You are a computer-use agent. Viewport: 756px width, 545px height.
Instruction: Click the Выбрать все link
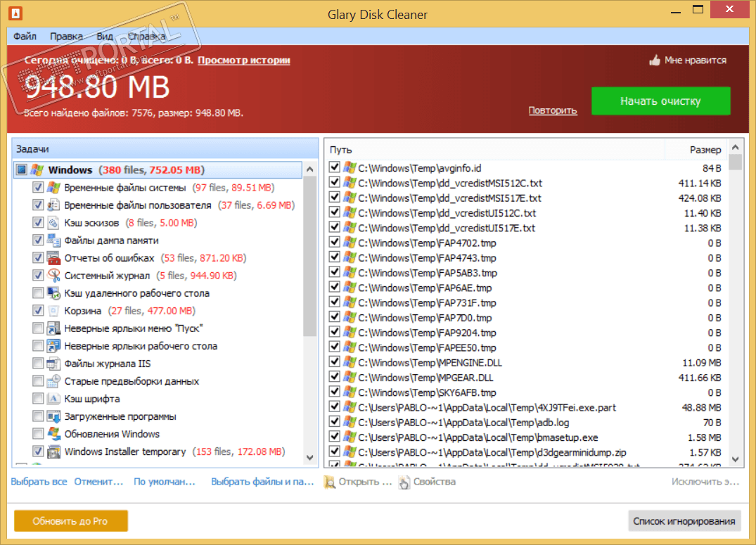click(x=39, y=481)
